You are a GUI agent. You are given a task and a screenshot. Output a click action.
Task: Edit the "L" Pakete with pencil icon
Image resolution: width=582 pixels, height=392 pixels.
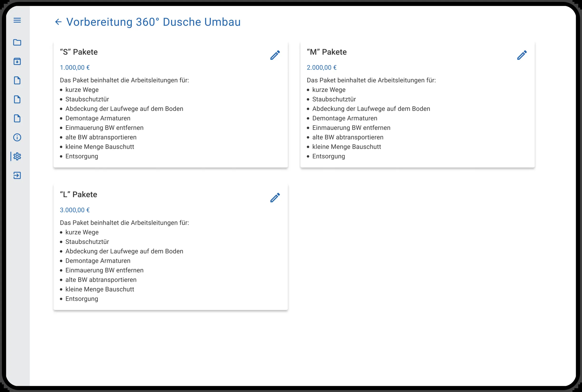(x=275, y=197)
